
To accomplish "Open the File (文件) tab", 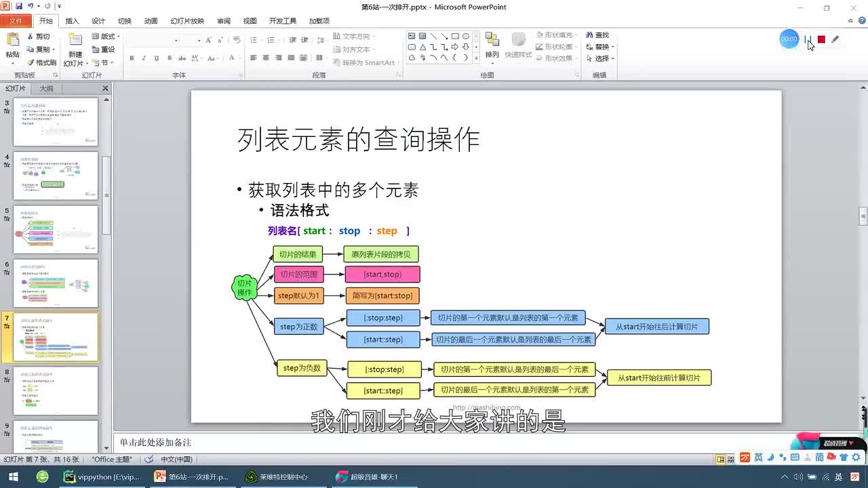I will pyautogui.click(x=15, y=21).
